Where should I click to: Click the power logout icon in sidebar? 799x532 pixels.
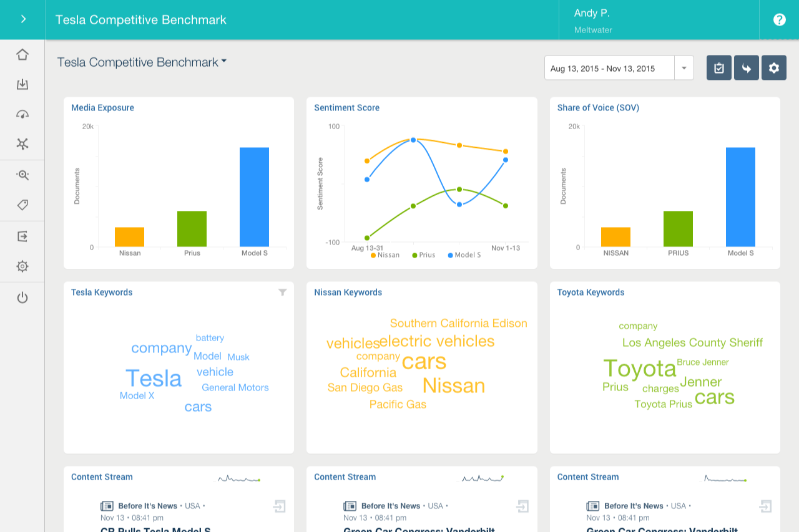pos(22,297)
